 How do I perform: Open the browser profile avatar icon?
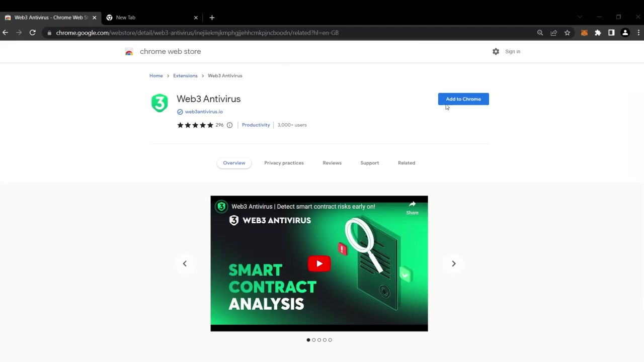pos(625,32)
